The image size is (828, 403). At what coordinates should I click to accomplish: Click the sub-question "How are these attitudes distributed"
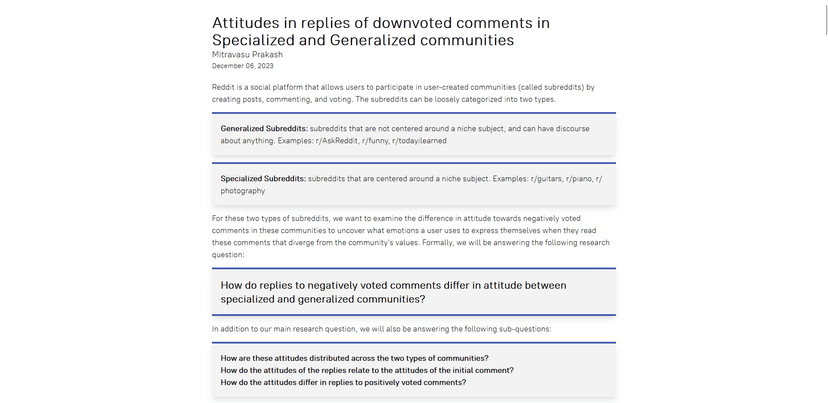[354, 358]
